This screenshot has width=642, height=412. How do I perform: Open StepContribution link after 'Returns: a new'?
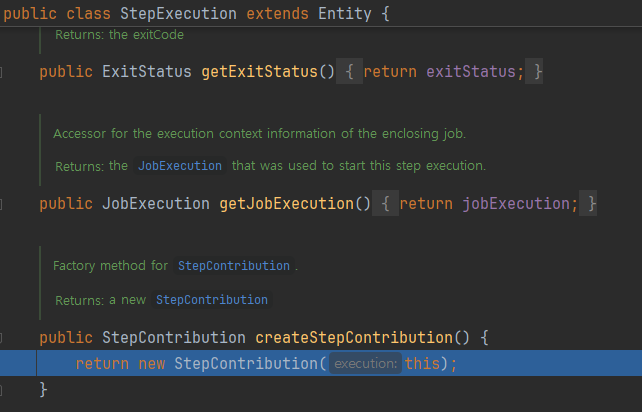tap(212, 300)
